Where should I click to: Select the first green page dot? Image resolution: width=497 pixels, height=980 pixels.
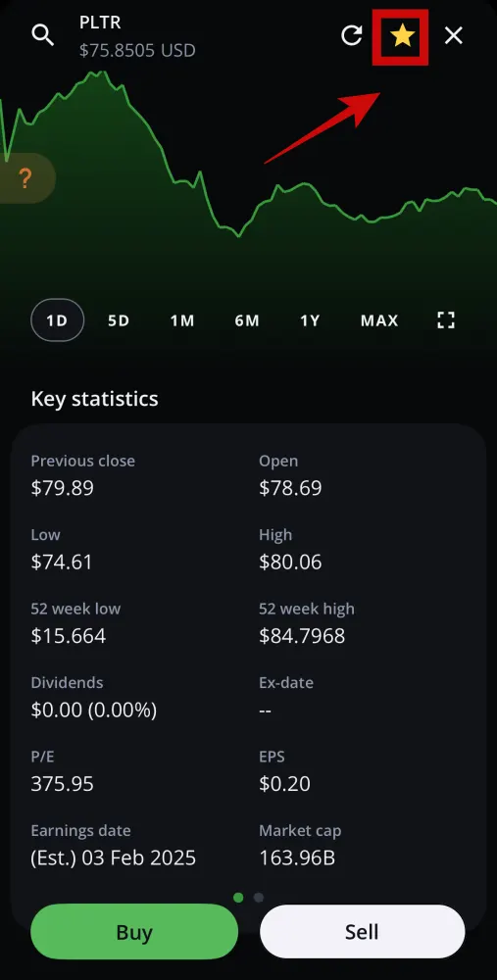[x=238, y=898]
